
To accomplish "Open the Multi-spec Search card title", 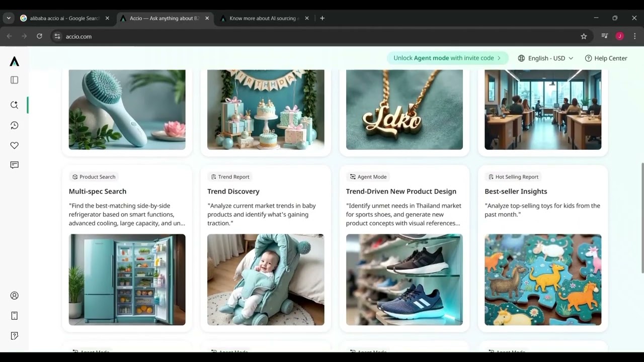I will pos(98,192).
